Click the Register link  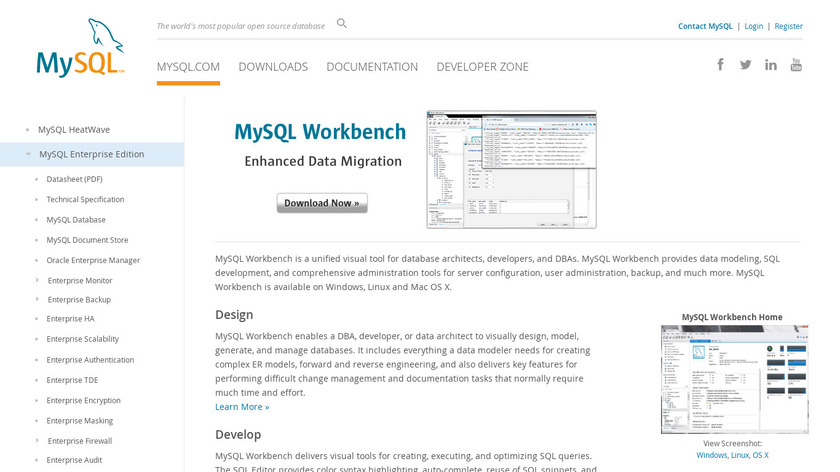(x=789, y=26)
